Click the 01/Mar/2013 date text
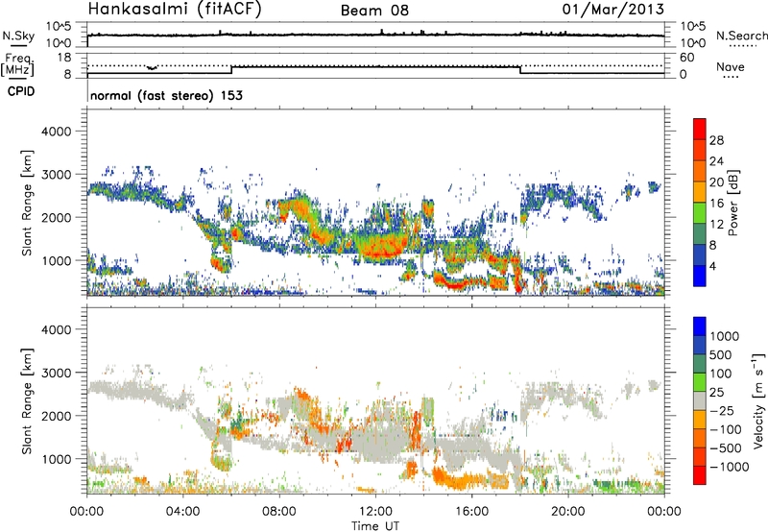Screen dimensions: 768x532 (x=613, y=9)
